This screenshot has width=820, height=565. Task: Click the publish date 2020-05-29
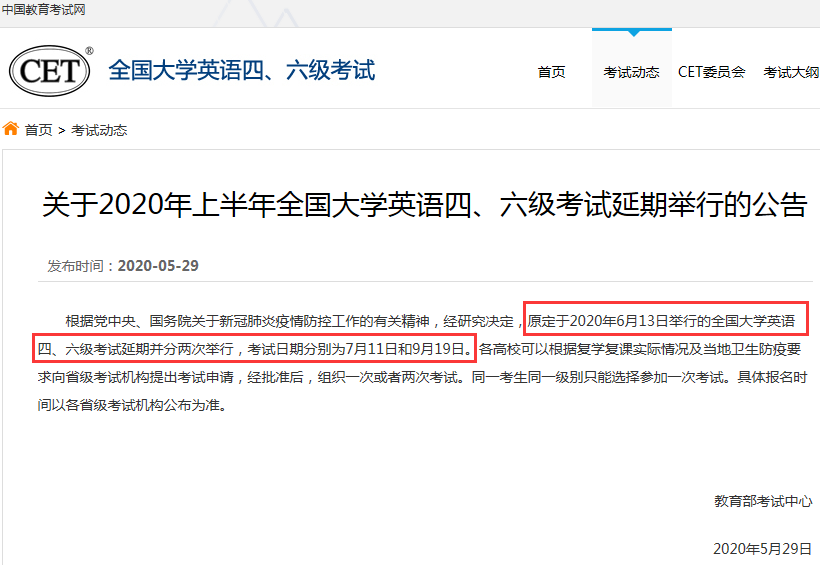click(158, 266)
